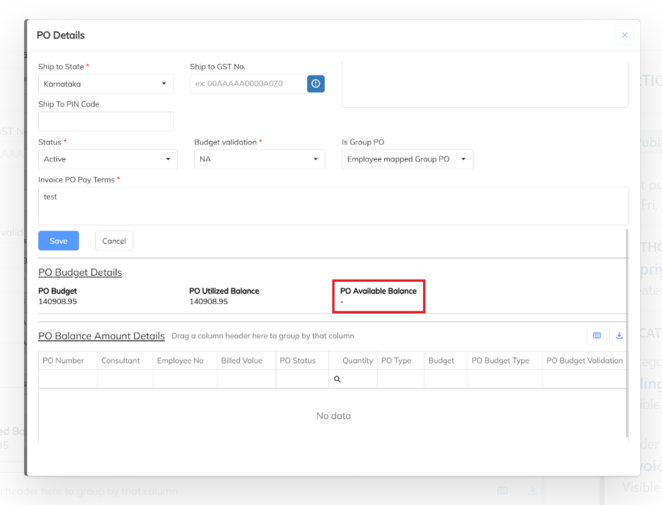Viewport: 662px width, 505px height.
Task: Save the PO details
Action: [58, 241]
